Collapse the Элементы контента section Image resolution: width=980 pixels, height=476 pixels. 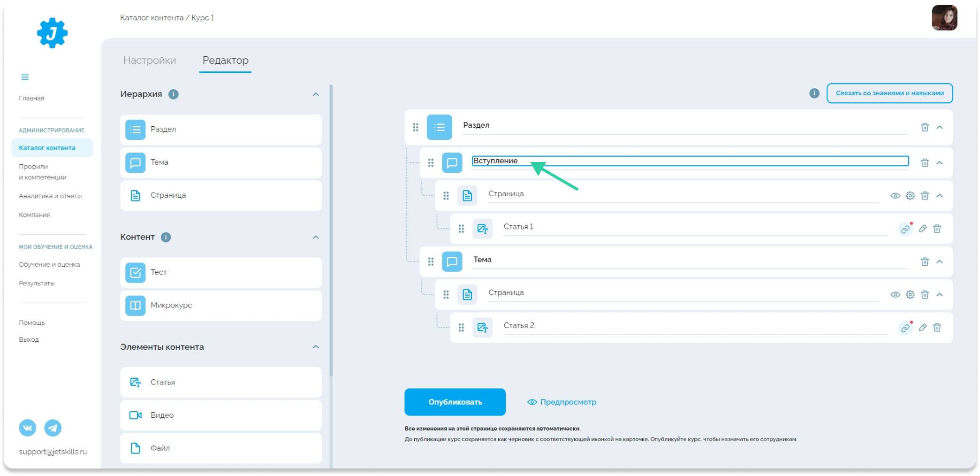[x=316, y=347]
